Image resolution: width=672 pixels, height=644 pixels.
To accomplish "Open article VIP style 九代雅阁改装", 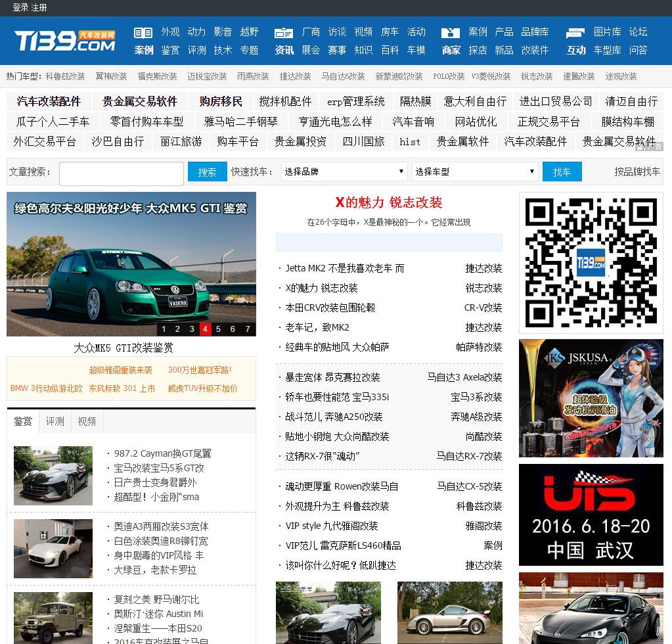I will coord(331,526).
